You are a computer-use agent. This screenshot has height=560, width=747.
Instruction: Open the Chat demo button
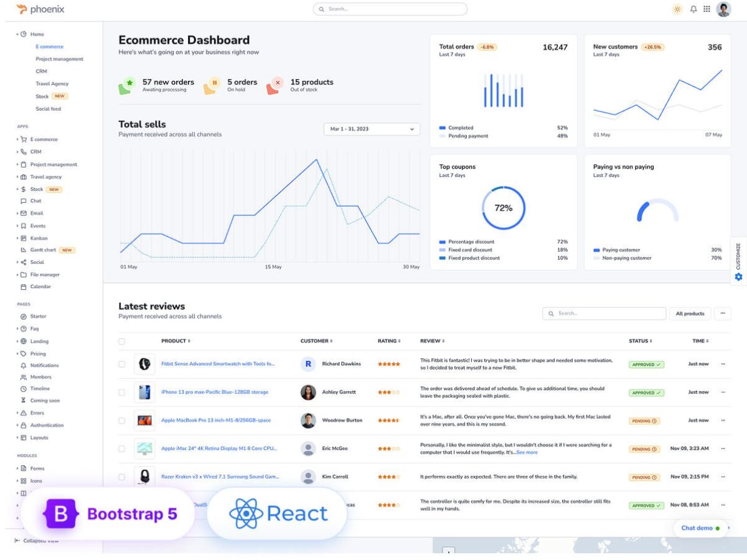(x=700, y=528)
